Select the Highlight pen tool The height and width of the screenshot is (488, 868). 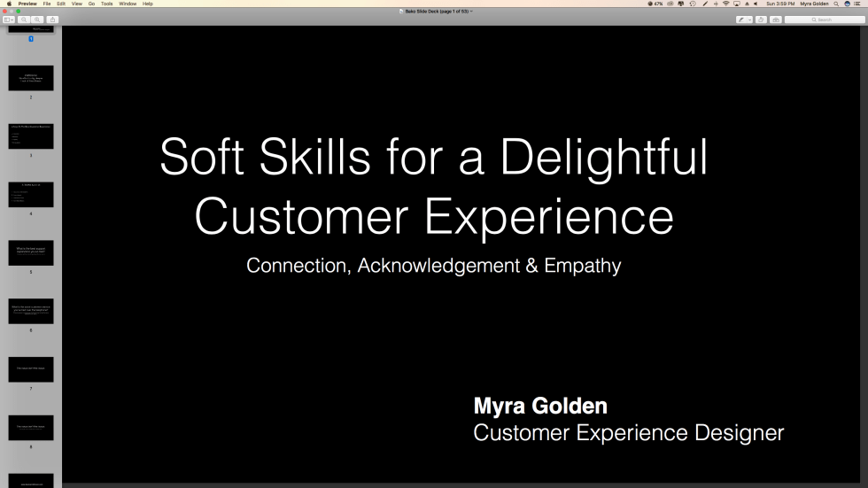741,19
